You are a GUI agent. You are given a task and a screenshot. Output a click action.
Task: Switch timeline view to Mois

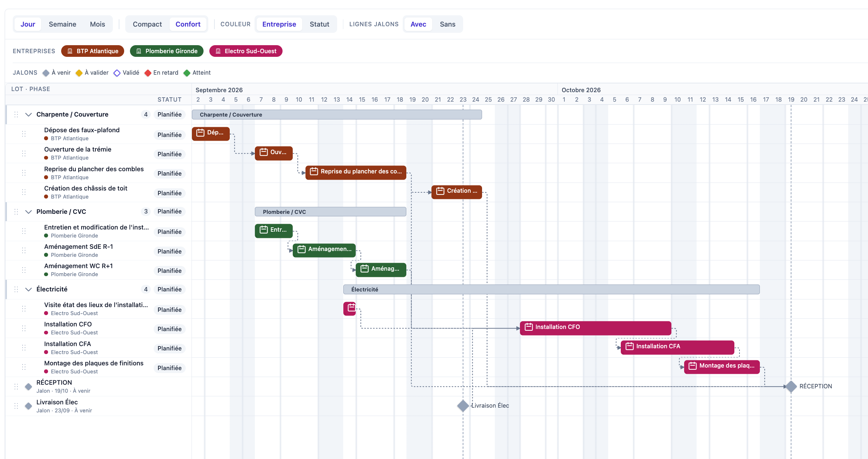click(x=98, y=24)
